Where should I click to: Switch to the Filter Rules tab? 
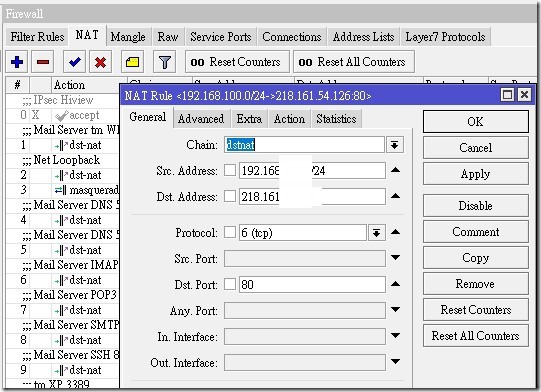point(37,37)
